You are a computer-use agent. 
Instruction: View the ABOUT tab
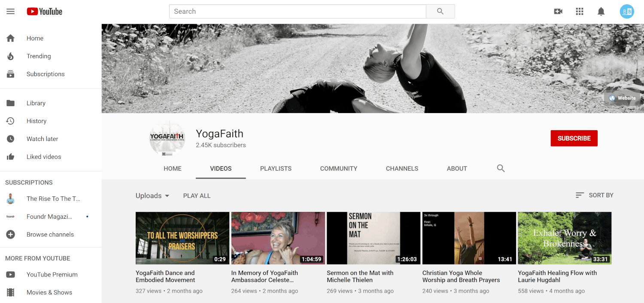[x=457, y=168]
